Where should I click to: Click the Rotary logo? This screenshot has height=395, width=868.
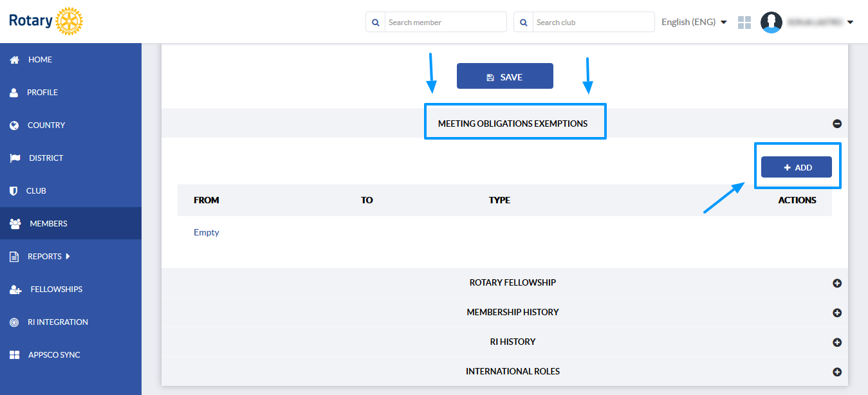pos(46,21)
